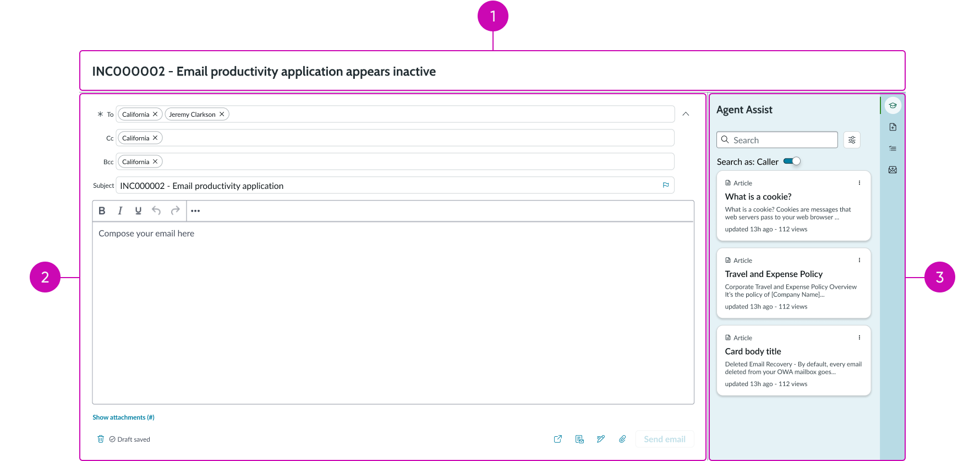This screenshot has height=461, width=980.
Task: Open Travel and Expense Policy article
Action: pyautogui.click(x=793, y=283)
